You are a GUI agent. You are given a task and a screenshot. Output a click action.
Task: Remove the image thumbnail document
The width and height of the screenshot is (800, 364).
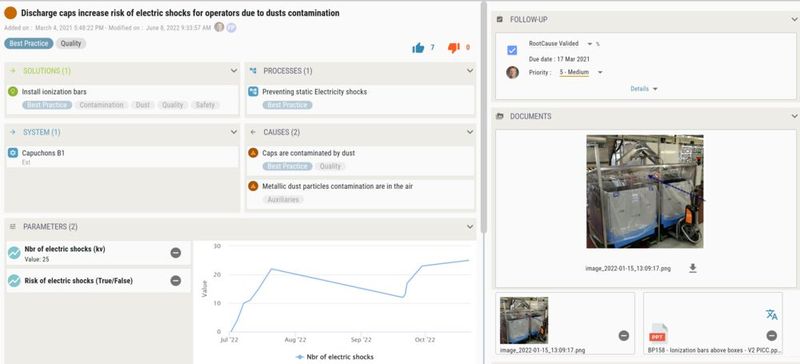623,335
